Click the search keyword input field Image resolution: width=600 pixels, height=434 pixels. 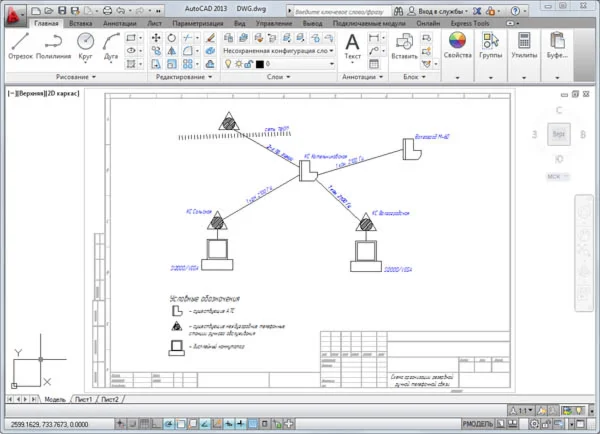(x=341, y=11)
